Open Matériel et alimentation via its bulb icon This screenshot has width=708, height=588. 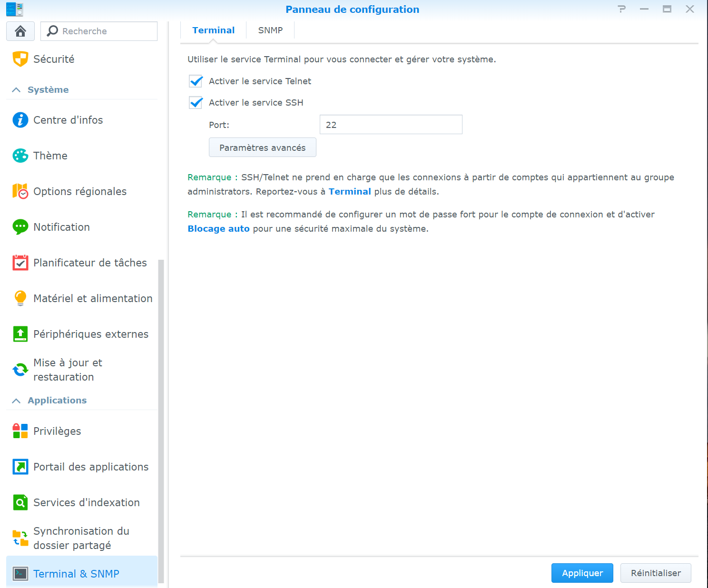point(20,298)
